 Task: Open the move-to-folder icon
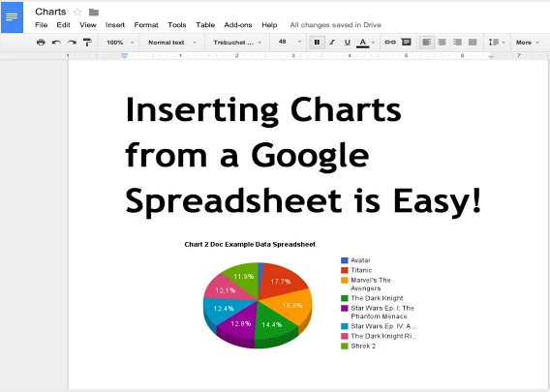[x=94, y=13]
